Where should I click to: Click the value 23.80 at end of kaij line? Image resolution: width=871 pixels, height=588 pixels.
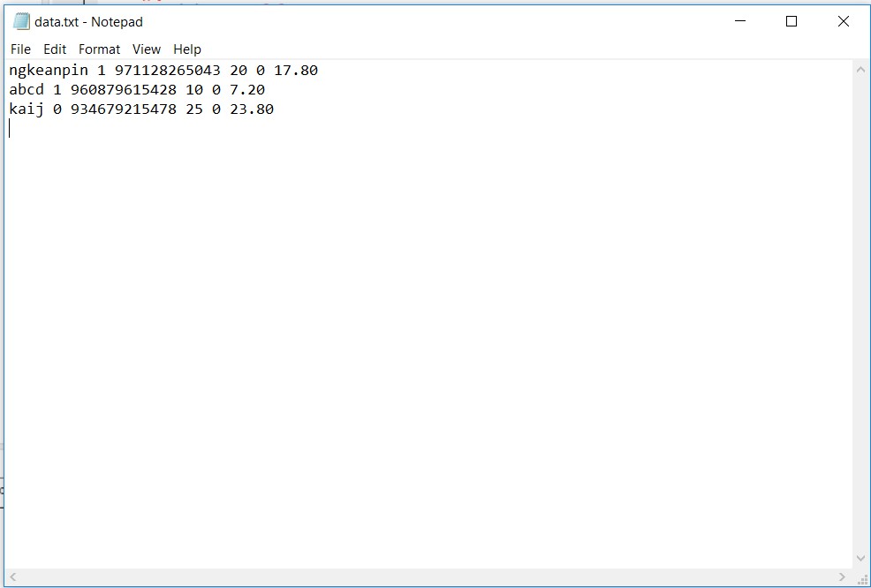pyautogui.click(x=253, y=109)
